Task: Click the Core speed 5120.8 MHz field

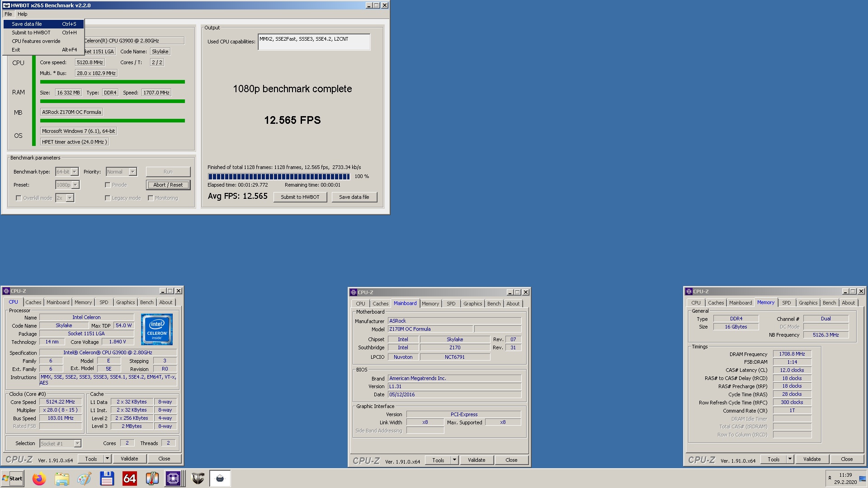Action: pyautogui.click(x=90, y=62)
